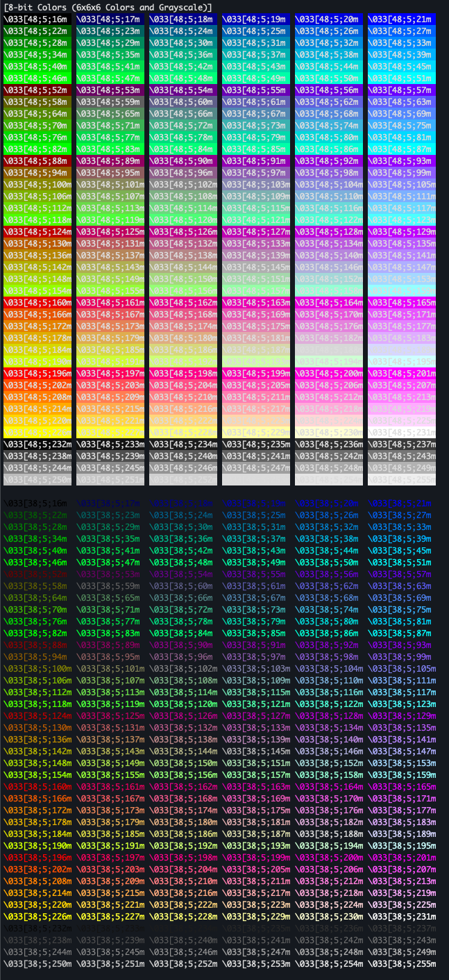This screenshot has height=980, width=449.
Task: Click the crimson swatch \033[48;5;88m
Action: click(37, 161)
